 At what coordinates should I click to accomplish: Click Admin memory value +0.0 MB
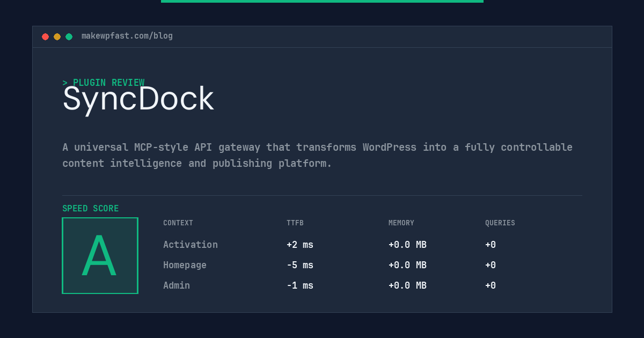[408, 285]
